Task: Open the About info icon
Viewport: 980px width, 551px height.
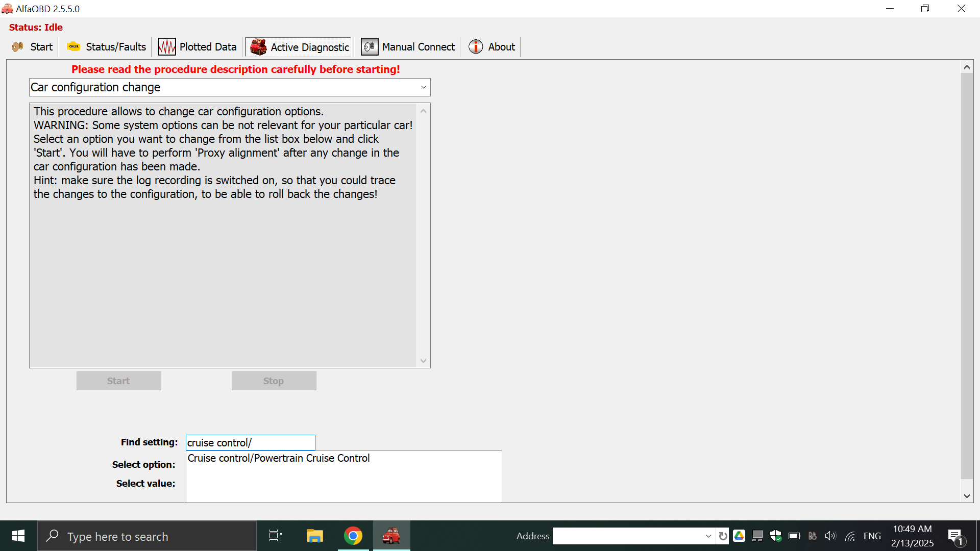Action: (x=476, y=47)
